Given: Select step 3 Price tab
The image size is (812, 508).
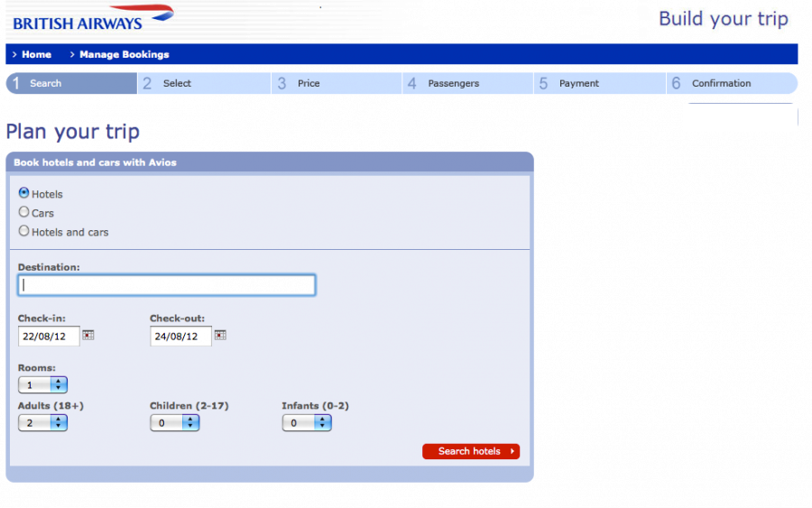Looking at the screenshot, I should [337, 83].
